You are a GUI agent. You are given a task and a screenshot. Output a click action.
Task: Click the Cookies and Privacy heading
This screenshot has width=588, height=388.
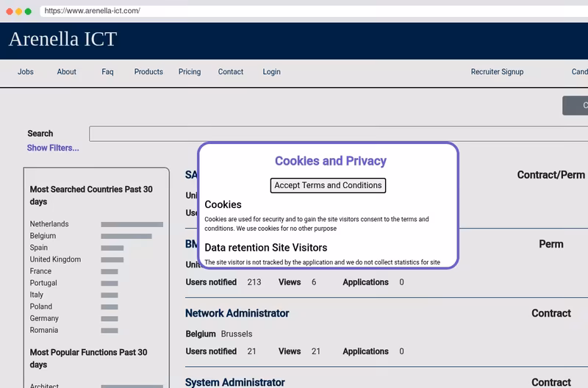click(330, 161)
